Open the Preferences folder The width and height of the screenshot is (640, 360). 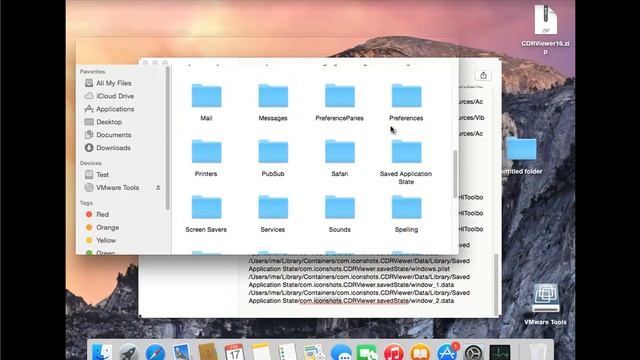406,96
